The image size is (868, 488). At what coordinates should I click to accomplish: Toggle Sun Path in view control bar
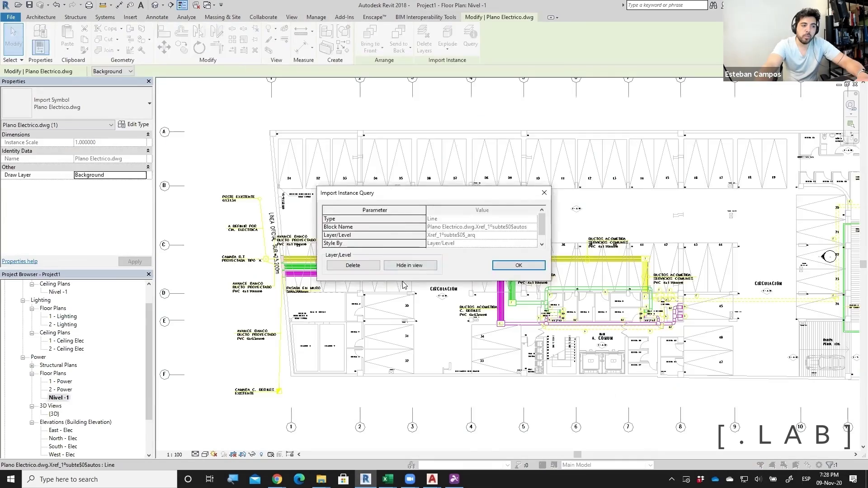(x=214, y=454)
